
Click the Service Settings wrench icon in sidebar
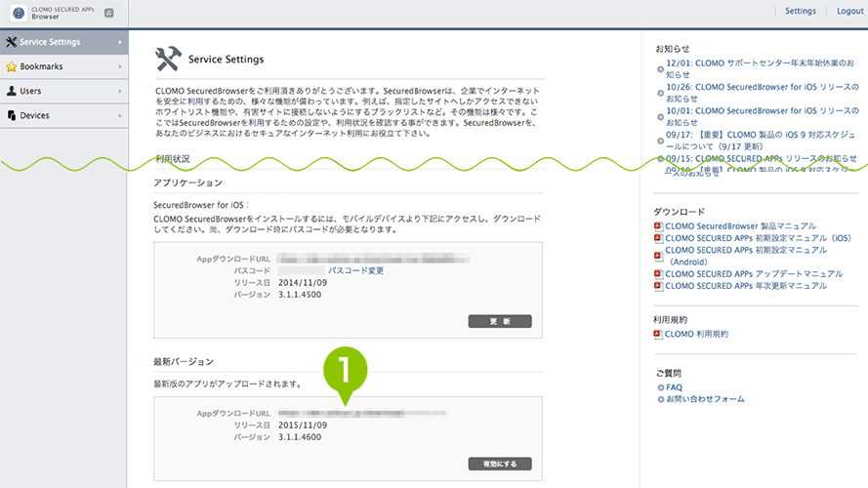pos(11,42)
